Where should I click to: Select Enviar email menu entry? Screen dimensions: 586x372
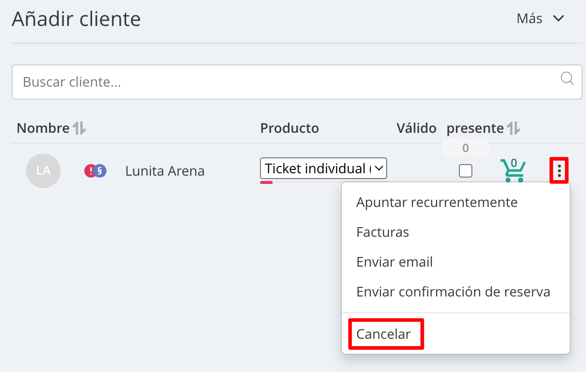tap(394, 262)
